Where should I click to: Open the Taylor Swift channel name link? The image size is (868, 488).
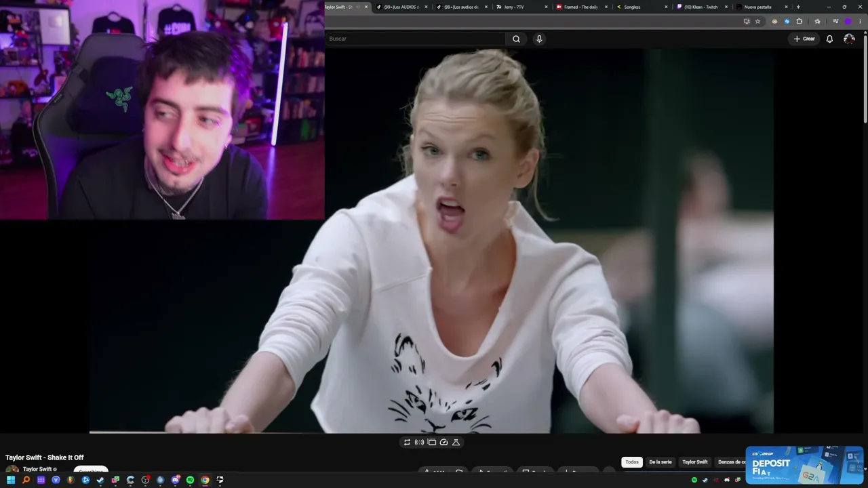pyautogui.click(x=37, y=469)
